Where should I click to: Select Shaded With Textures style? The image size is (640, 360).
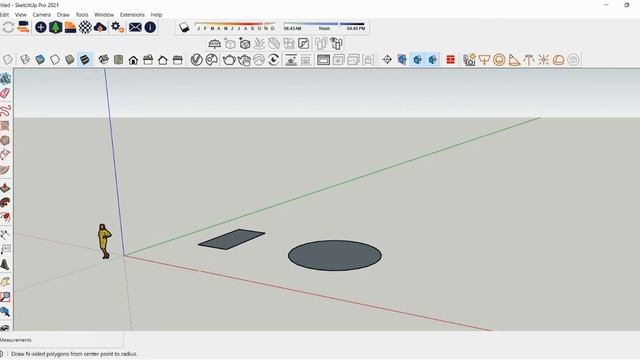[x=84, y=60]
